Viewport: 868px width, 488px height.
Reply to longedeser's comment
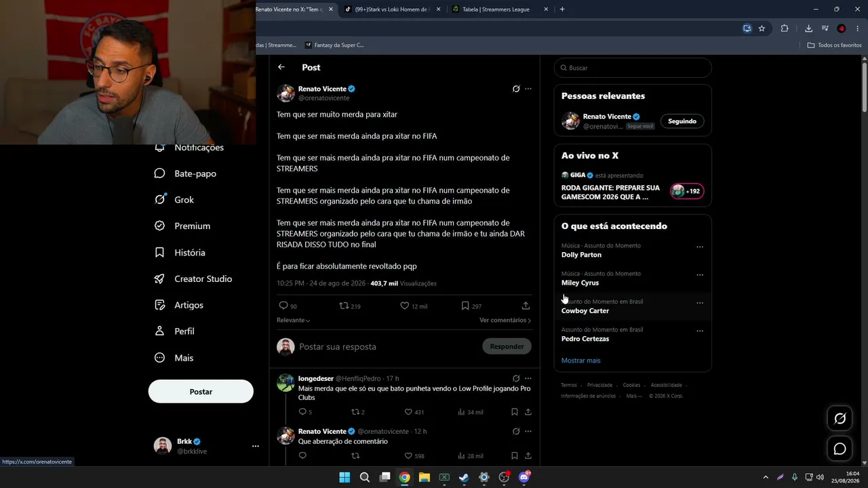click(x=302, y=411)
